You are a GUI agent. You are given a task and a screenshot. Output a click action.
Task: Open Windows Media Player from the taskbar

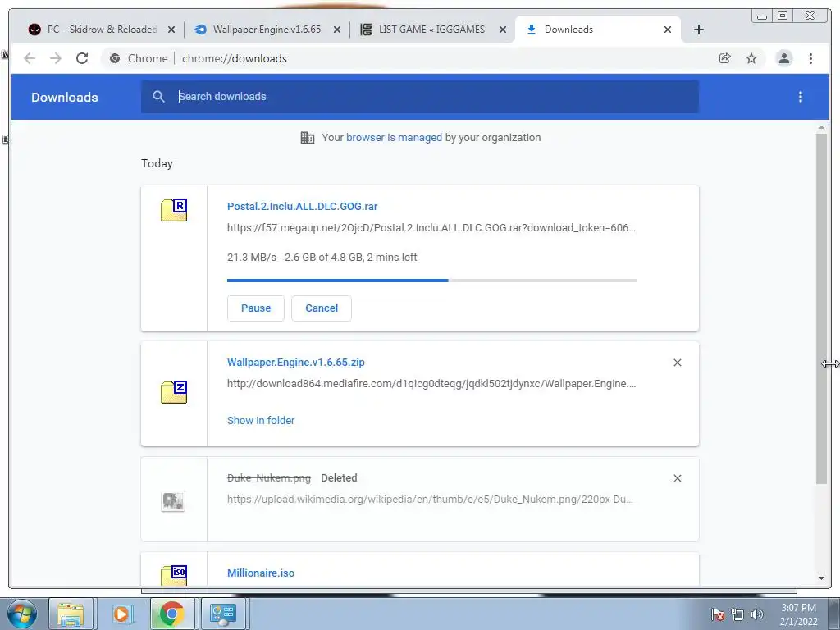point(121,614)
